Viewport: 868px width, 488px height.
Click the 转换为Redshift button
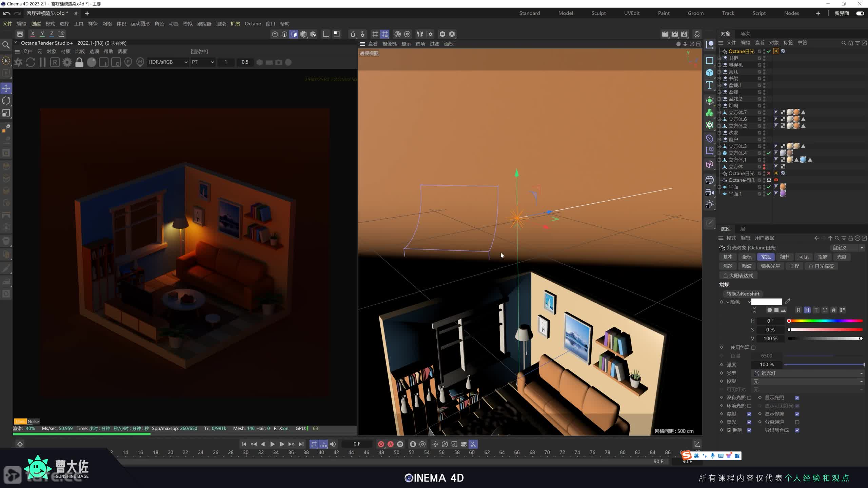click(743, 294)
